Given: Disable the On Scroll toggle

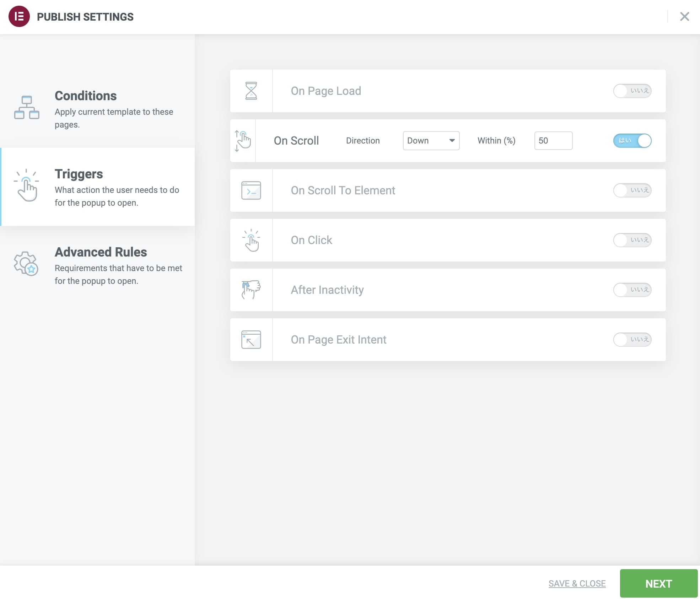Looking at the screenshot, I should point(632,141).
